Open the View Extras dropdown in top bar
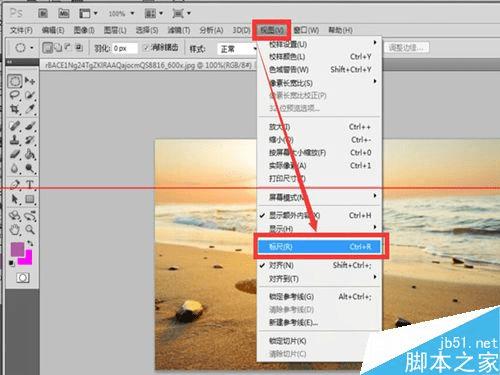 click(x=88, y=13)
